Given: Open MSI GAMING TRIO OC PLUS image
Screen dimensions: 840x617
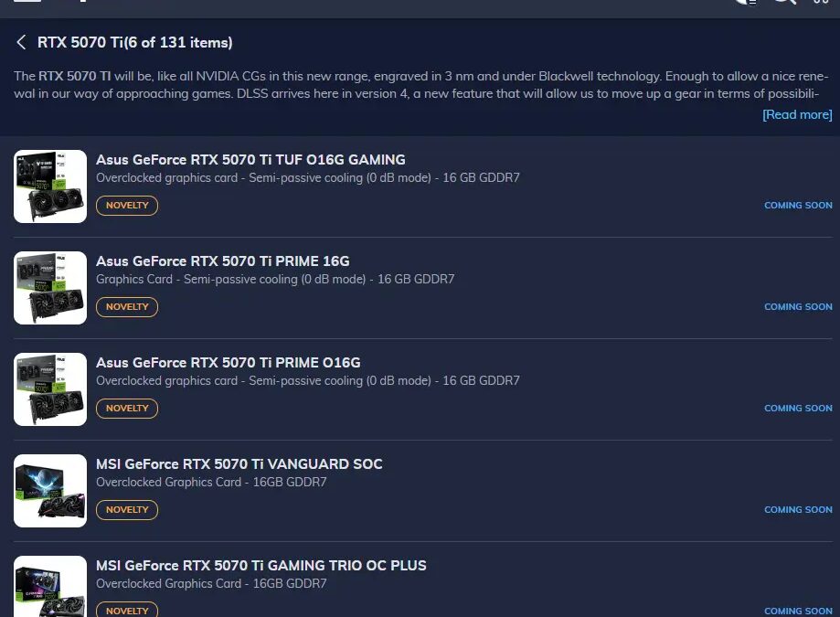Looking at the screenshot, I should (50, 587).
